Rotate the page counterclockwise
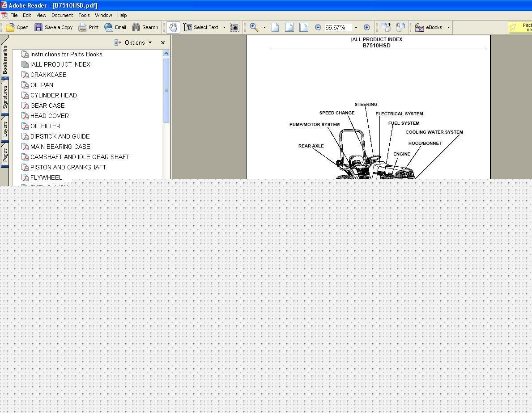This screenshot has height=413, width=532. point(400,27)
